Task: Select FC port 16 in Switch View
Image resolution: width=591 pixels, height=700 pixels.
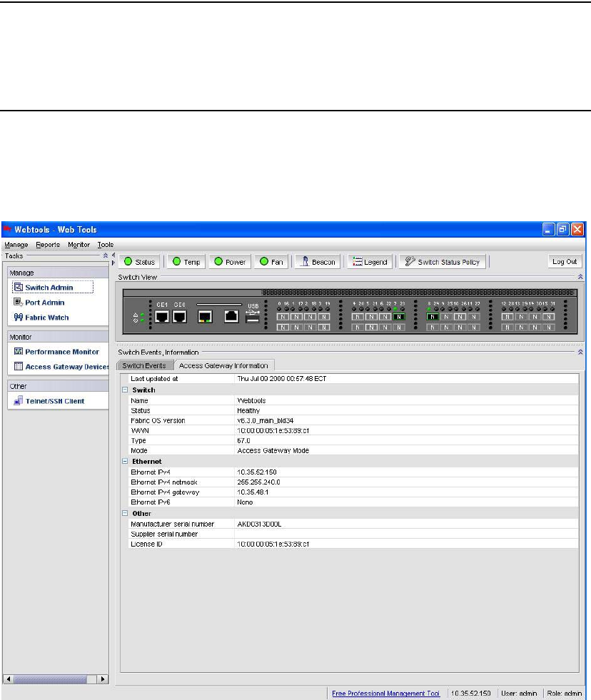Action: tap(283, 328)
